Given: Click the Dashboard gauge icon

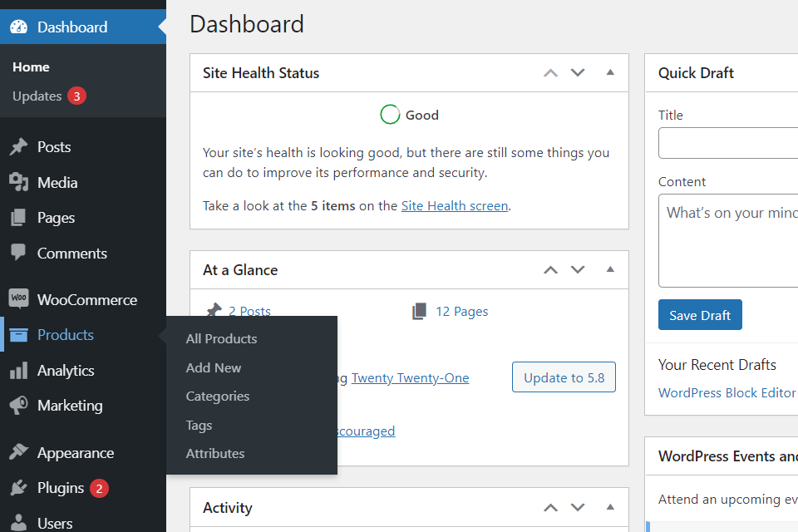Looking at the screenshot, I should coord(19,27).
